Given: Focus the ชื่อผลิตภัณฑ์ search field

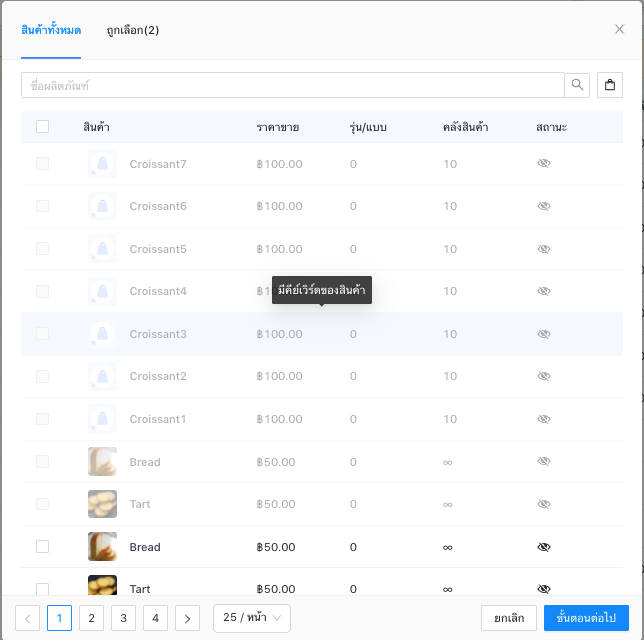Looking at the screenshot, I should [292, 85].
